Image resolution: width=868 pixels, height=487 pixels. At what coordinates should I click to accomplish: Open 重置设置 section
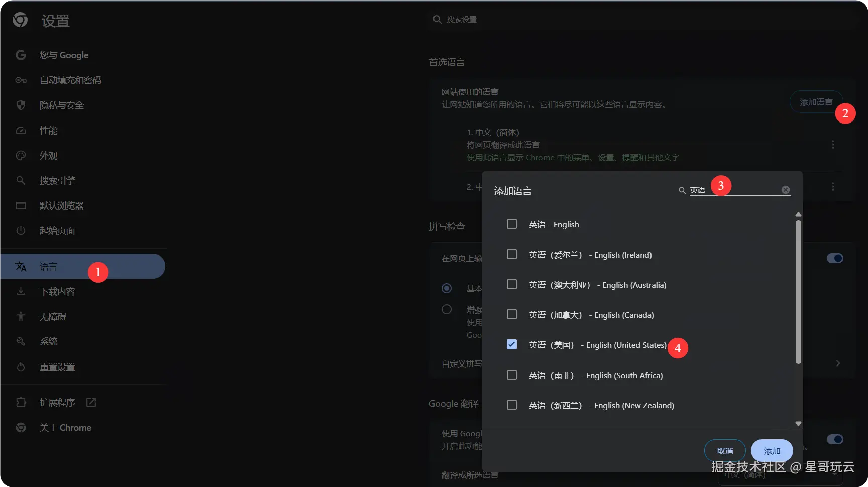83,367
